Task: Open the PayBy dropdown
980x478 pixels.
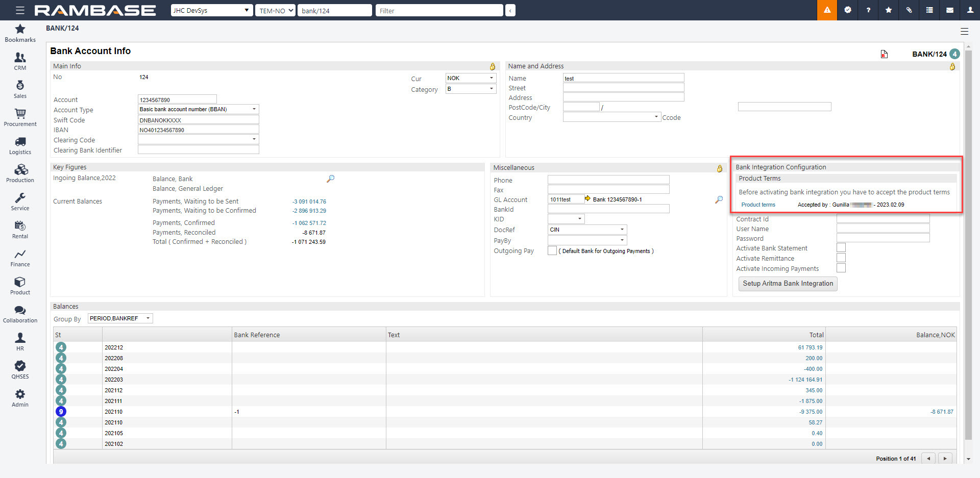Action: tap(587, 240)
